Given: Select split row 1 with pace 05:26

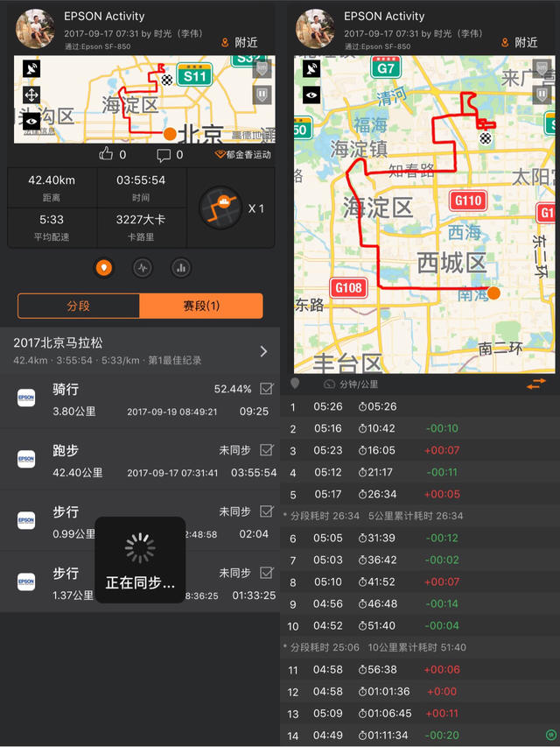Looking at the screenshot, I should point(420,407).
